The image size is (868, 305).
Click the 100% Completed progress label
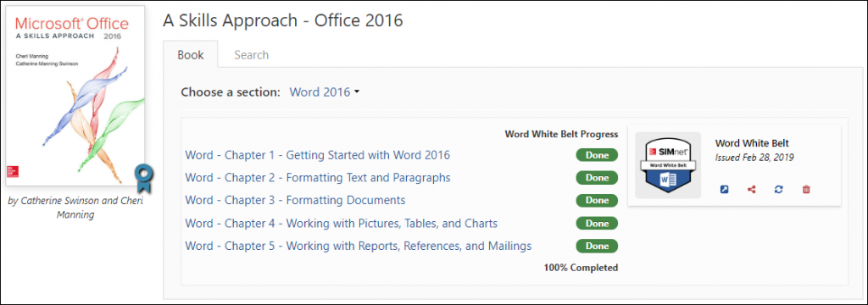[581, 268]
